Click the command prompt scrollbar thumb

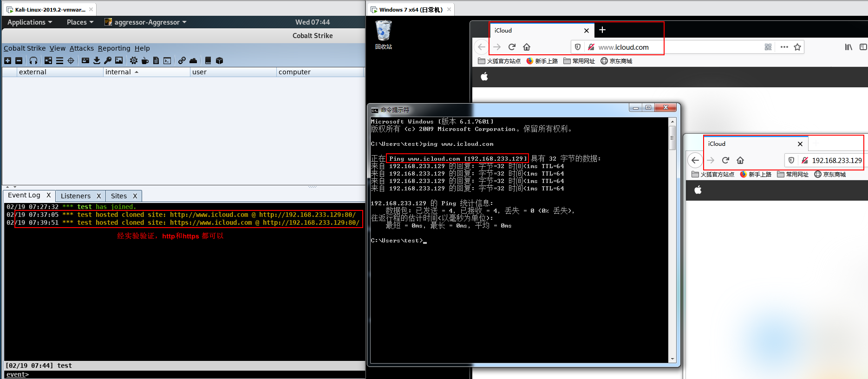coord(672,138)
